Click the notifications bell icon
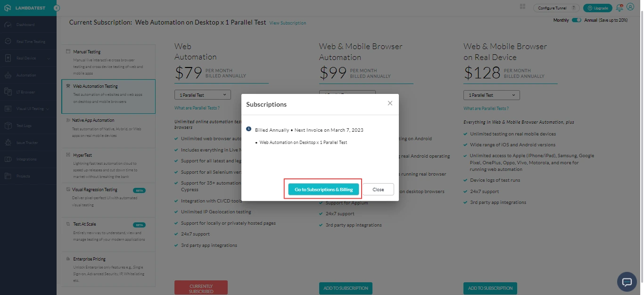Screen dimensions: 644x295 [619, 8]
